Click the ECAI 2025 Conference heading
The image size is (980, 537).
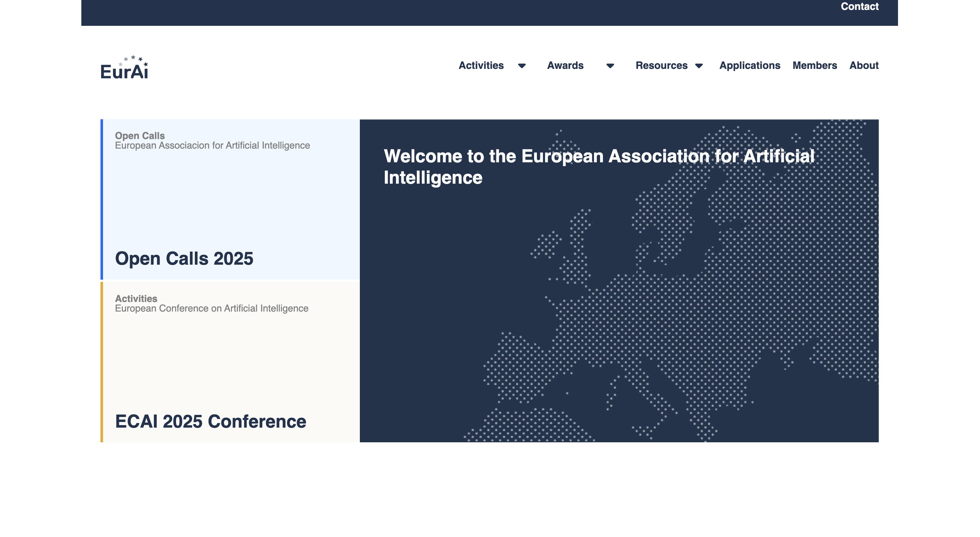coord(210,421)
